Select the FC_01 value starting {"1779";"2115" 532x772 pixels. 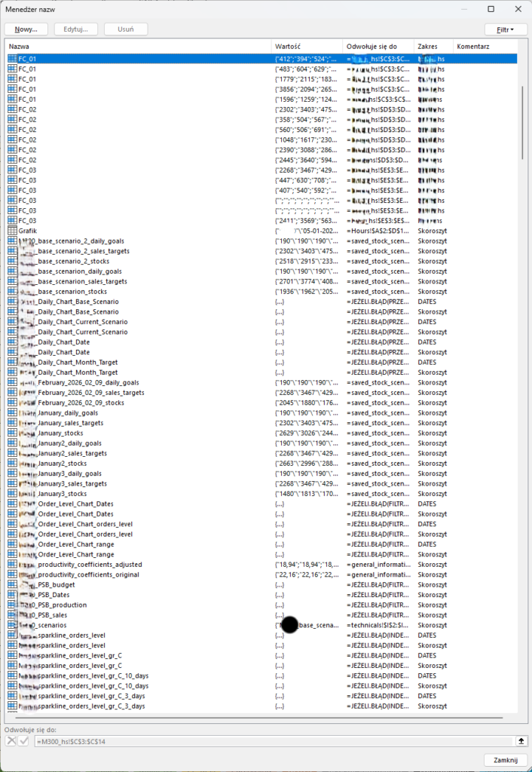pos(306,79)
